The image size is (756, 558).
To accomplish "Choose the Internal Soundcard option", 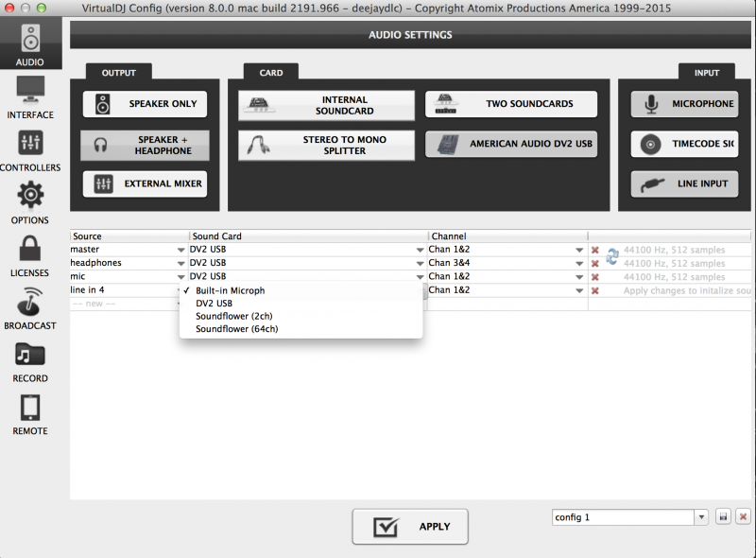I will coord(326,105).
